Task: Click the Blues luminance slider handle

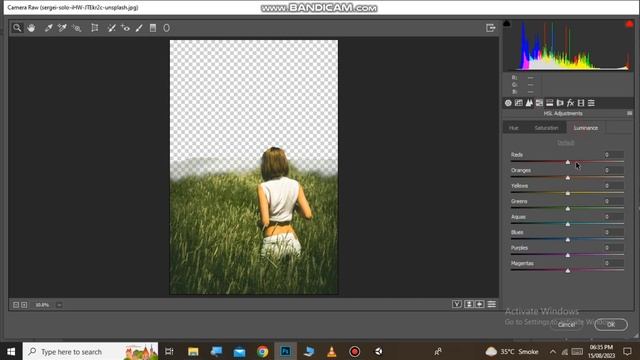Action: click(x=568, y=240)
